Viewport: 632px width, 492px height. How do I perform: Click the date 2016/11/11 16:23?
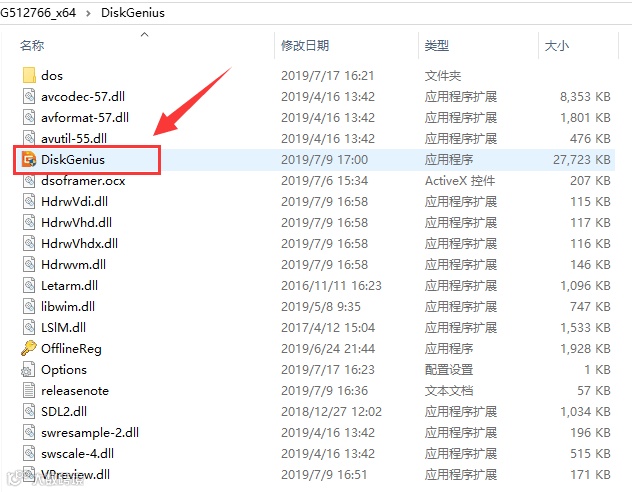coord(331,285)
